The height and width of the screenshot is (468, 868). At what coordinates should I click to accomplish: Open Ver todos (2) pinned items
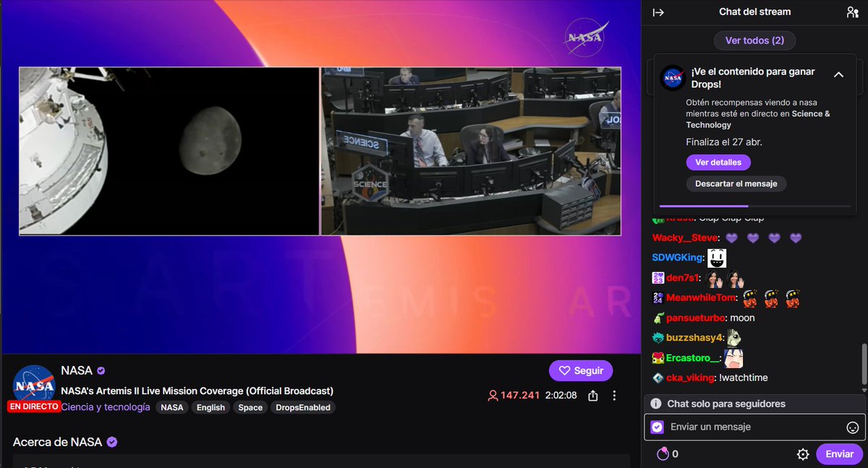tap(754, 41)
